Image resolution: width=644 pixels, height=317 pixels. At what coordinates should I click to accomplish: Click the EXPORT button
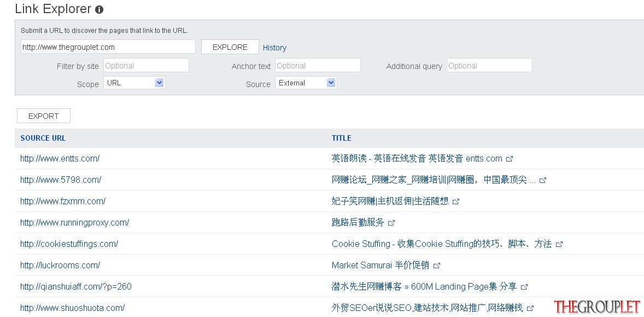coord(44,116)
